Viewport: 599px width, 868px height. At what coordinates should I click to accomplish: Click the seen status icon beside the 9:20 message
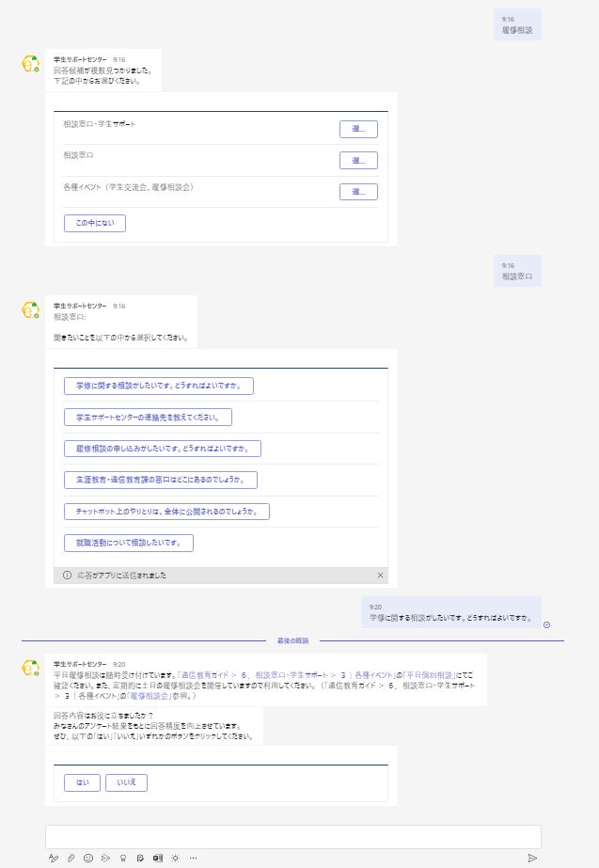pyautogui.click(x=547, y=625)
